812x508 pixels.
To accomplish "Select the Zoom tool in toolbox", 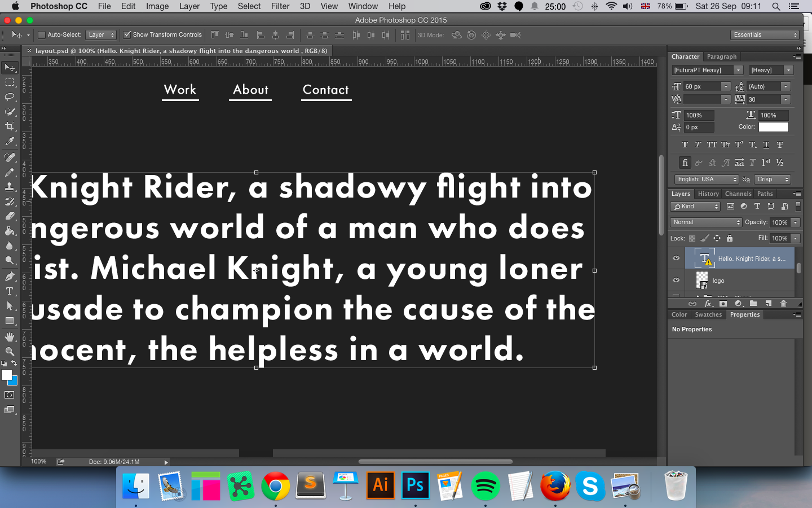I will [x=10, y=352].
